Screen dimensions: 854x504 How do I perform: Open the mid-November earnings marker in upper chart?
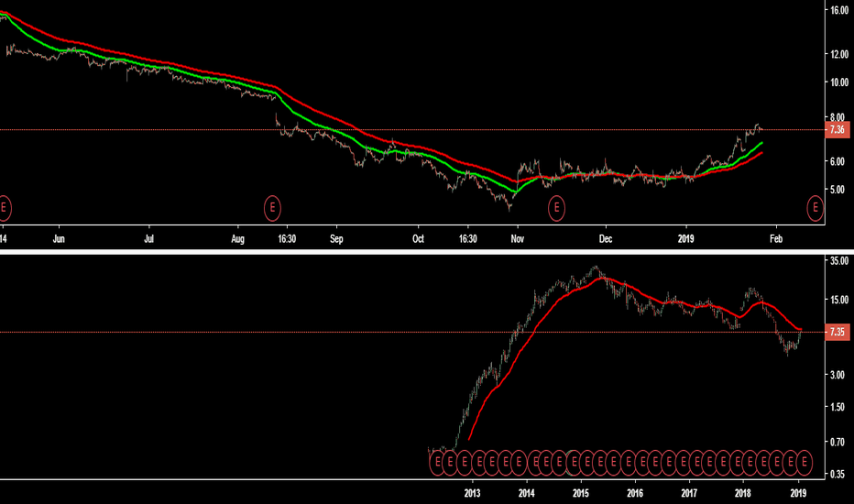tap(556, 208)
